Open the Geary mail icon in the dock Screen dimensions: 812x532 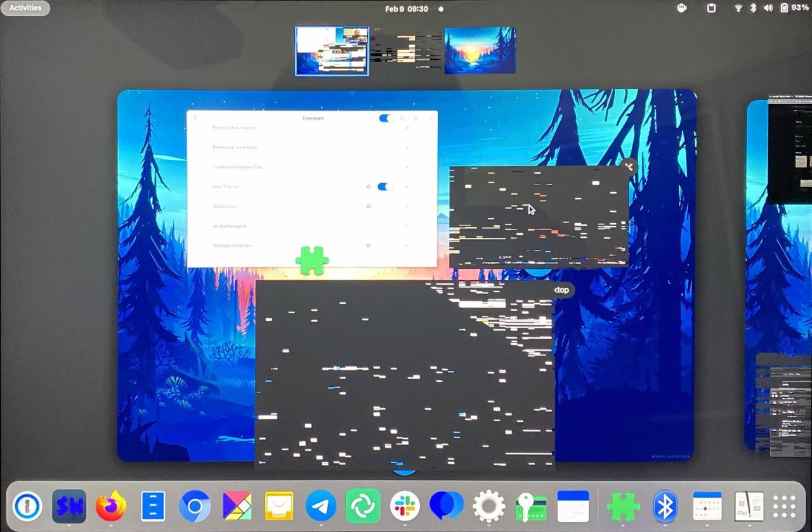point(278,506)
